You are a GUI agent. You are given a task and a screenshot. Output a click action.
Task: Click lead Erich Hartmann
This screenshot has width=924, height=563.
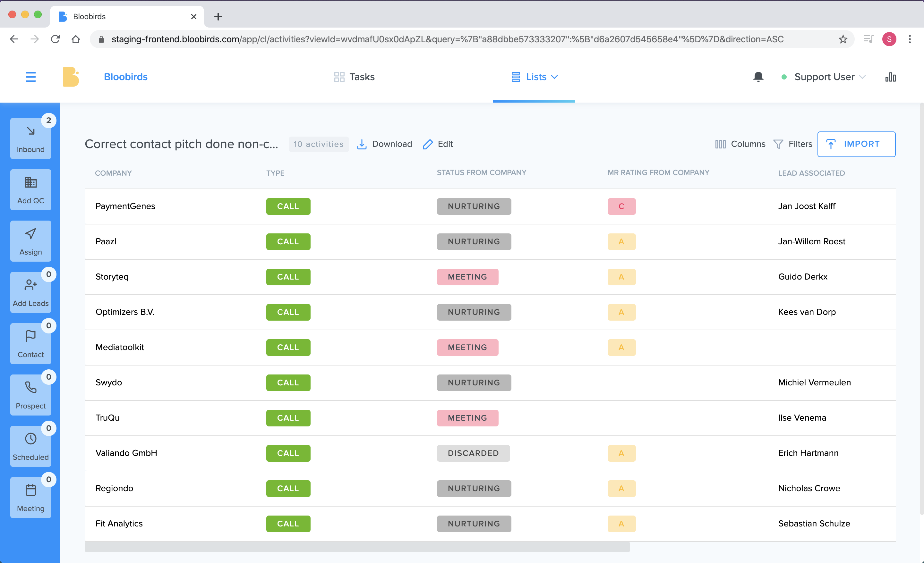point(808,453)
